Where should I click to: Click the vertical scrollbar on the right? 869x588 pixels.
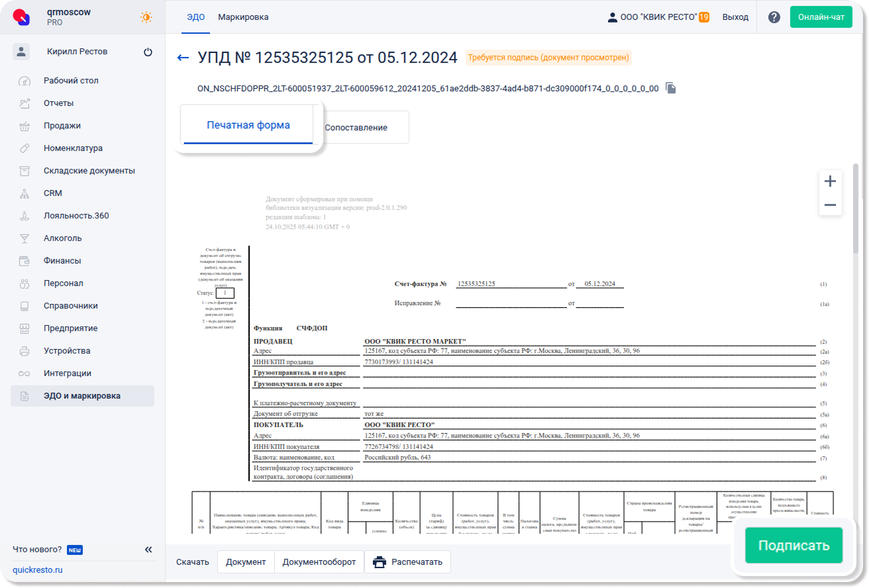pyautogui.click(x=856, y=209)
